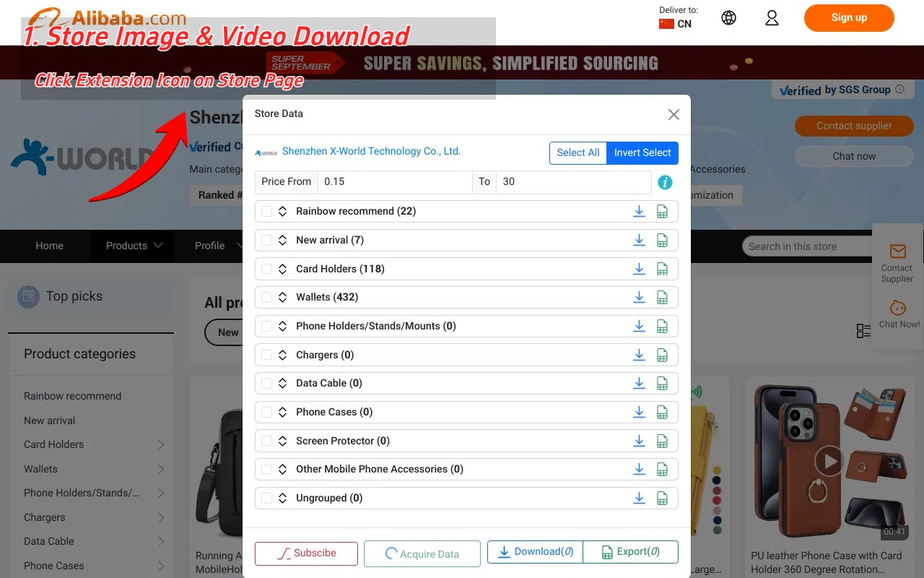924x578 pixels.
Task: Open Shenzhen X-World Technology Co., Ltd. link
Action: tap(371, 151)
